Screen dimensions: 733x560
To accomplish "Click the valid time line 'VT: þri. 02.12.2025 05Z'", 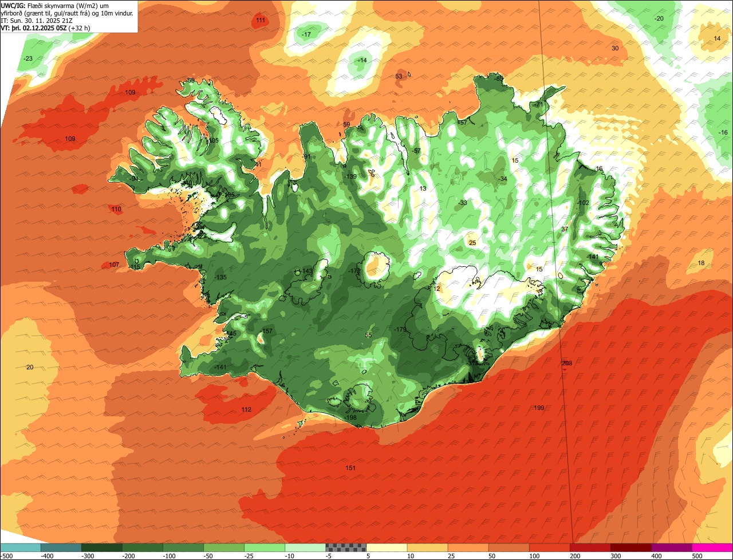I will (x=34, y=27).
